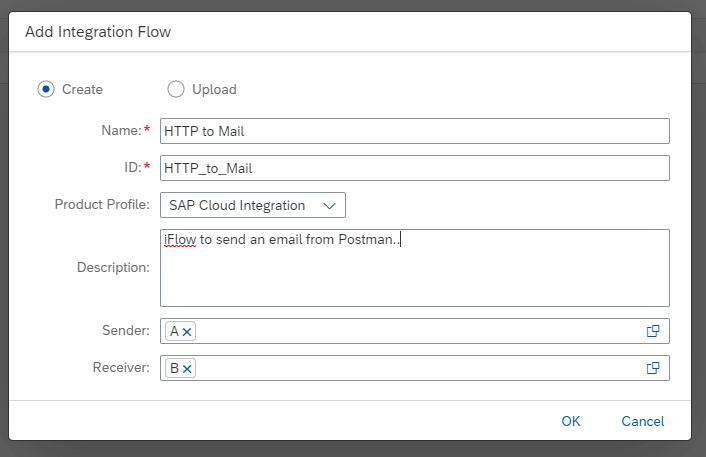Click the empty area of the Sender field
The image size is (706, 457).
point(419,331)
